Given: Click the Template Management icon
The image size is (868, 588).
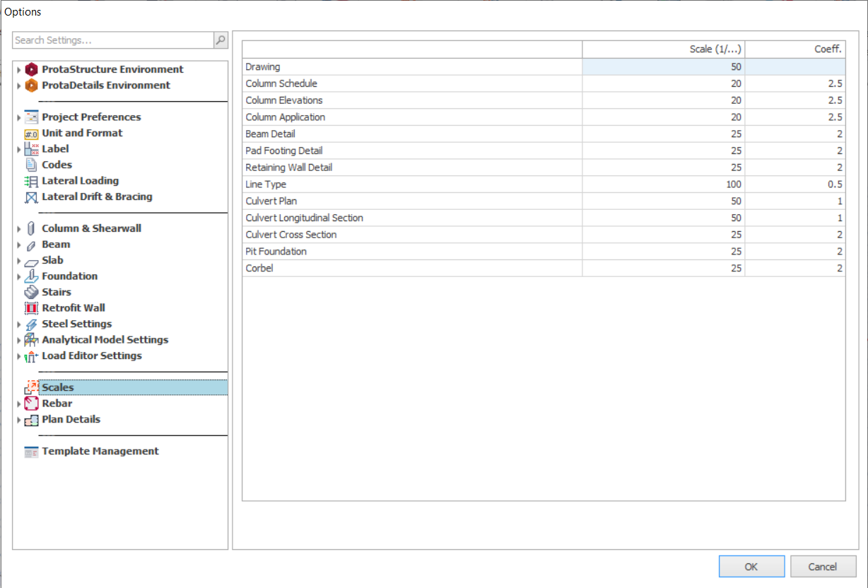Looking at the screenshot, I should pyautogui.click(x=31, y=452).
